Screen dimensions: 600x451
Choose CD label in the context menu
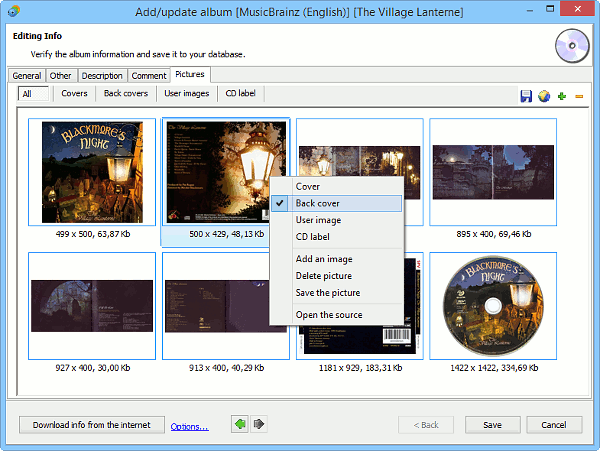(337, 237)
